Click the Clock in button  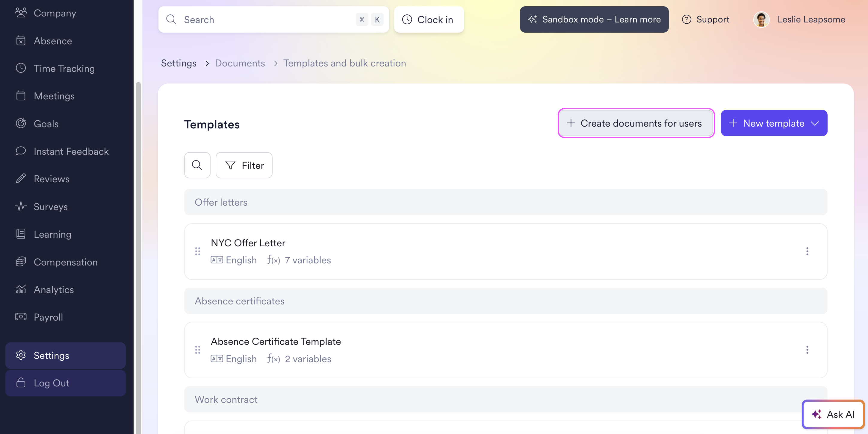[429, 19]
